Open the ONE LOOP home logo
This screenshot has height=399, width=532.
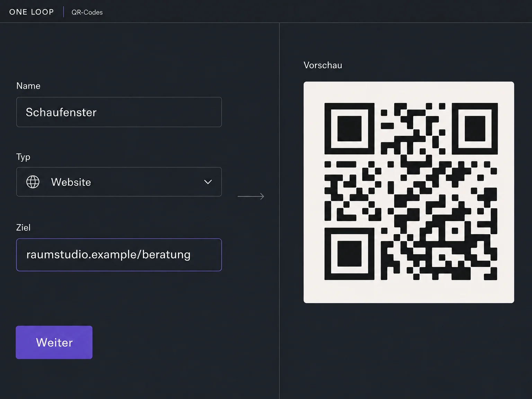(x=32, y=12)
